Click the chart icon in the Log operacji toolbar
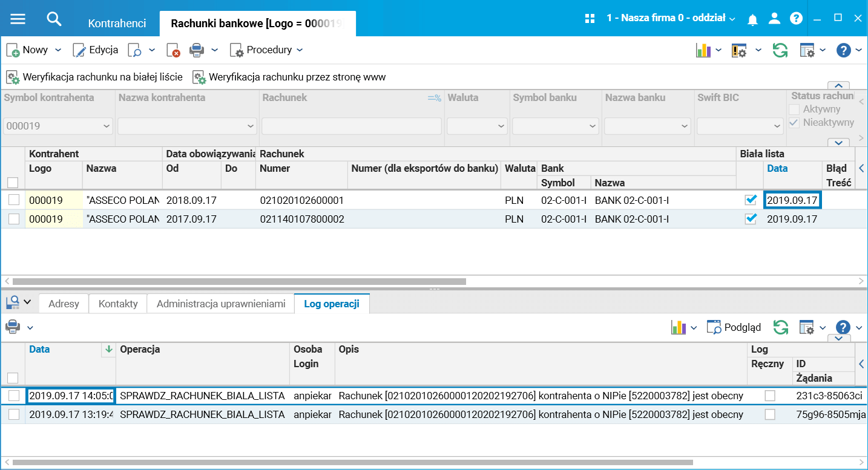Image resolution: width=868 pixels, height=470 pixels. 679,328
